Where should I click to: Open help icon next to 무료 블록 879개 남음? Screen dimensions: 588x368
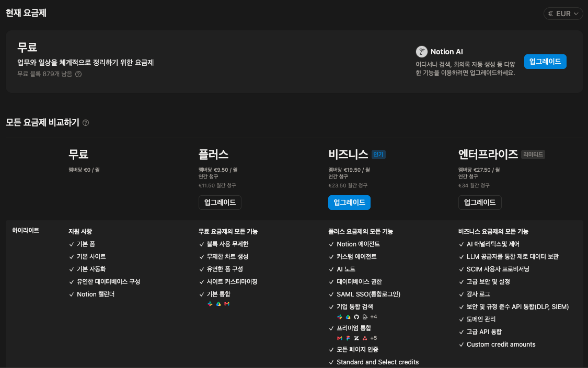pyautogui.click(x=78, y=74)
